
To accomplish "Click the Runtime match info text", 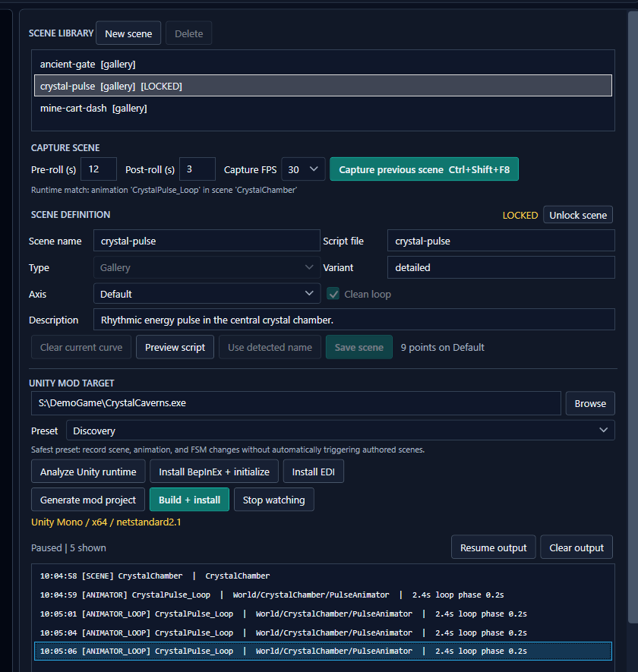I will click(164, 190).
